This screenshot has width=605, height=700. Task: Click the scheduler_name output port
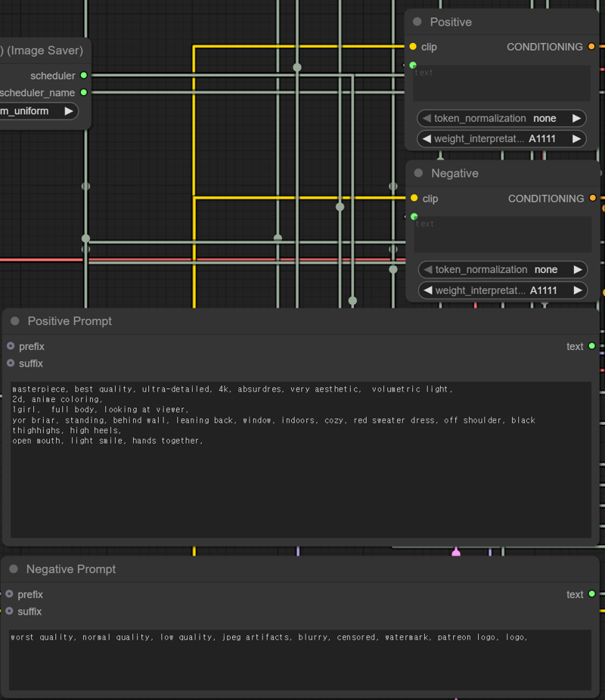click(x=83, y=92)
